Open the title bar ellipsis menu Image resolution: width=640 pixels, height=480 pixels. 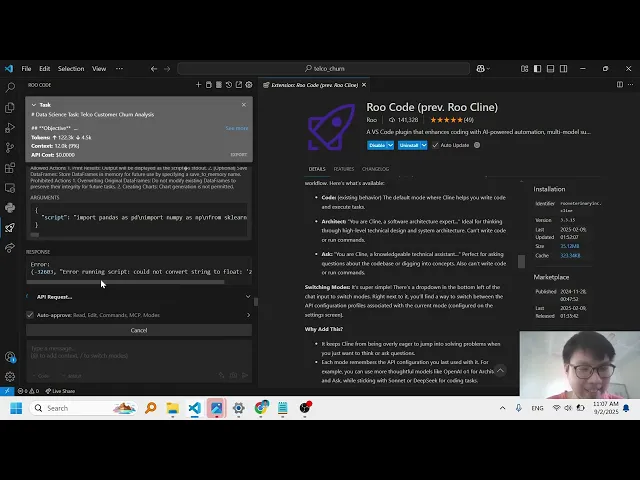119,69
